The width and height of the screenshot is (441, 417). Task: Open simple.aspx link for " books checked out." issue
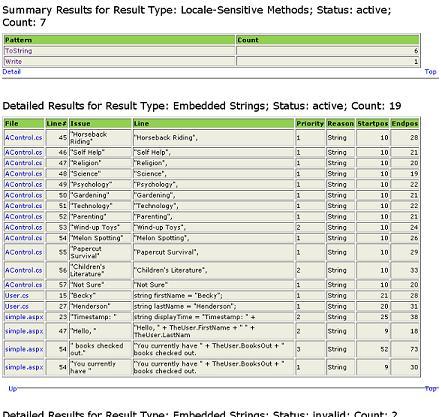(x=24, y=349)
